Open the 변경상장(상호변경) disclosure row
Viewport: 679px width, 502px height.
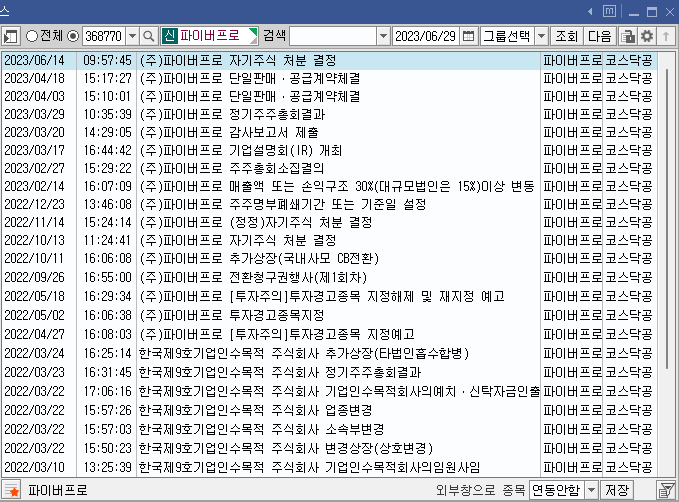point(329,448)
